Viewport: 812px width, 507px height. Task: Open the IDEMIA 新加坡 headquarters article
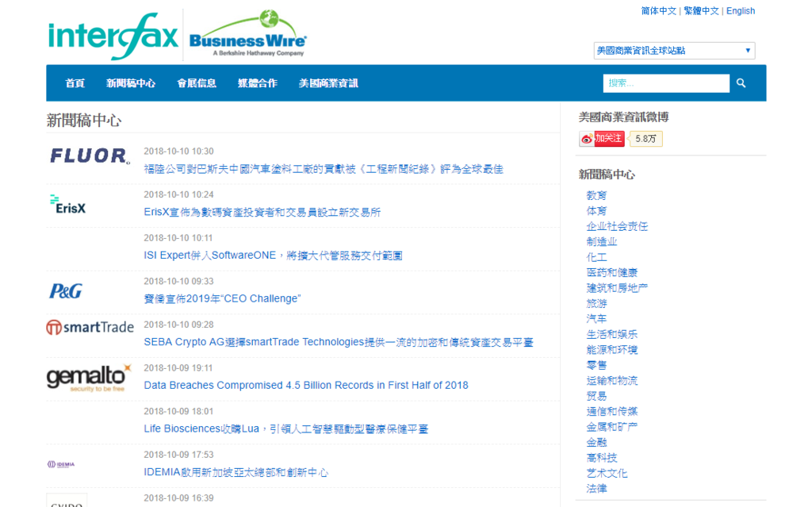point(236,472)
